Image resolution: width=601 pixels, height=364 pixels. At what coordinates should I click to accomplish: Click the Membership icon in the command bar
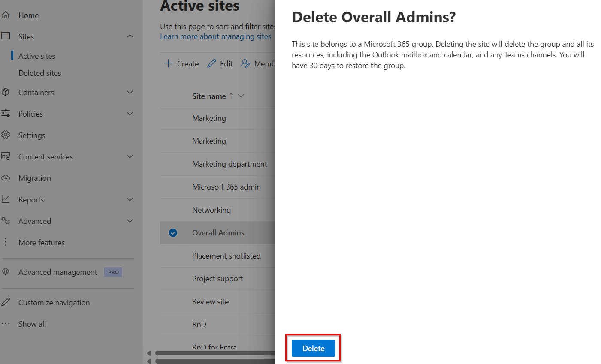(245, 63)
